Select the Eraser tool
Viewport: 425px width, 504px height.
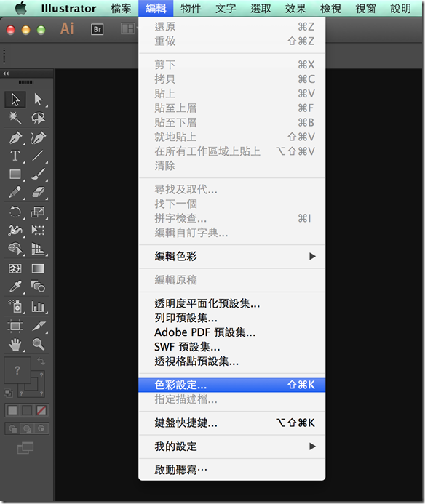tap(39, 192)
